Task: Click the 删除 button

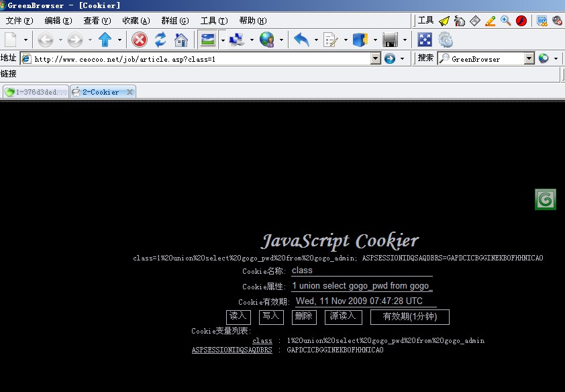Action: click(x=304, y=317)
